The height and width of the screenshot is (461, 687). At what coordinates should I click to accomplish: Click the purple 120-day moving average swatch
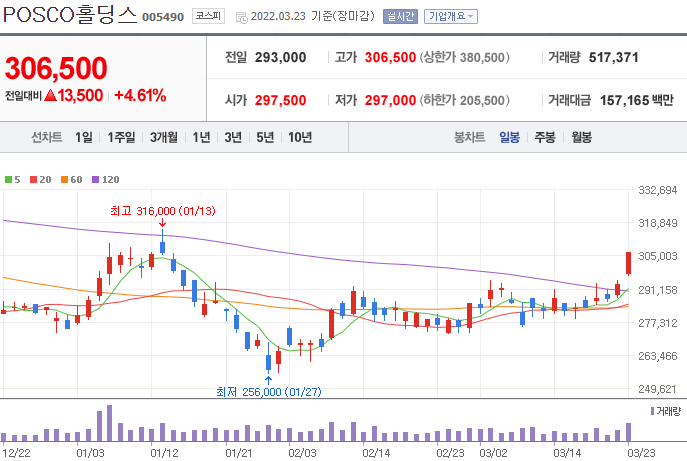(x=96, y=180)
